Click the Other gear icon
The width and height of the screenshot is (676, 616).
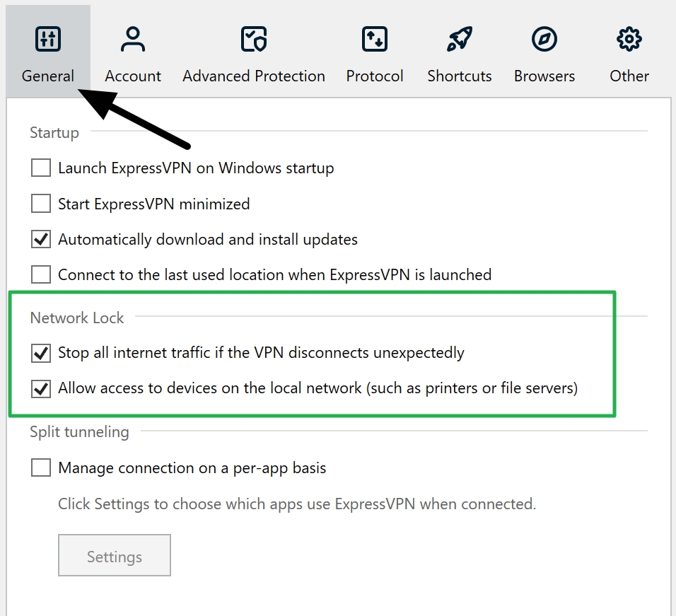628,39
